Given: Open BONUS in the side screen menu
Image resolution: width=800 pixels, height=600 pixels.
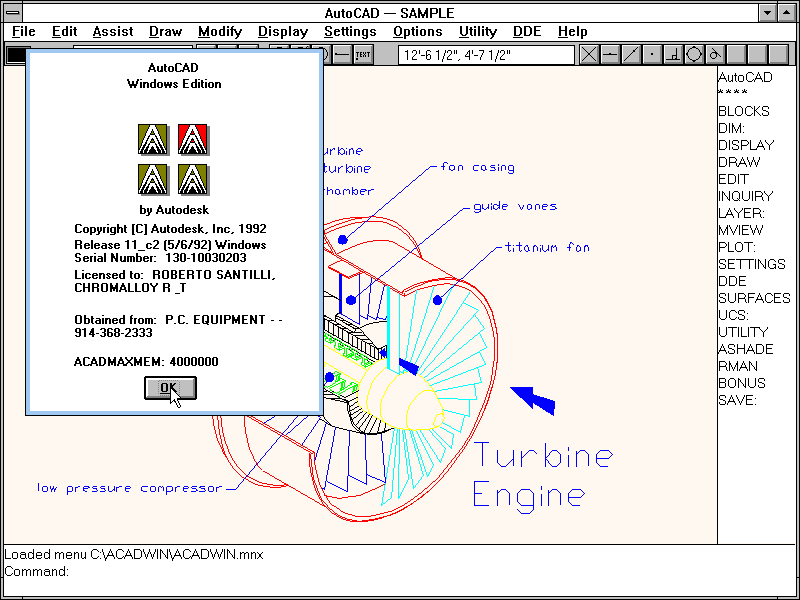Looking at the screenshot, I should [741, 383].
